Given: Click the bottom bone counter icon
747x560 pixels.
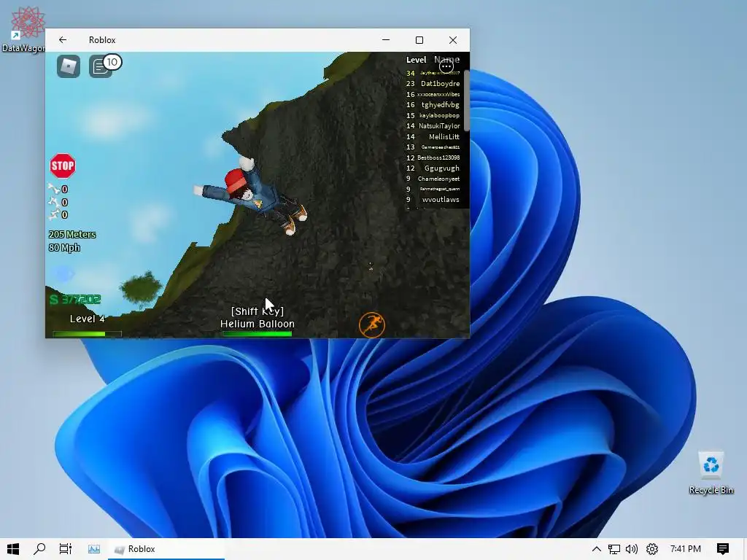Looking at the screenshot, I should click(x=54, y=215).
